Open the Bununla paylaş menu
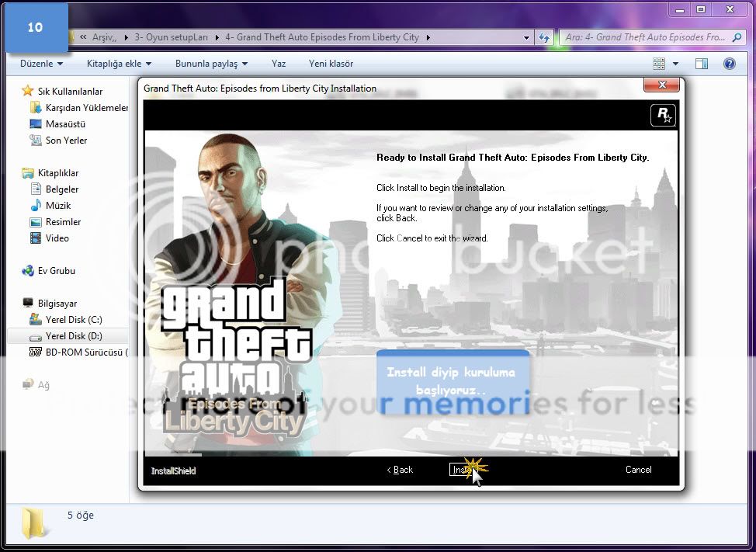 click(x=211, y=64)
